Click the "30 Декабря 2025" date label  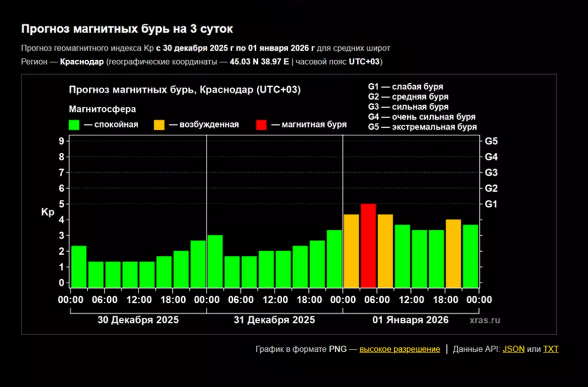point(138,320)
